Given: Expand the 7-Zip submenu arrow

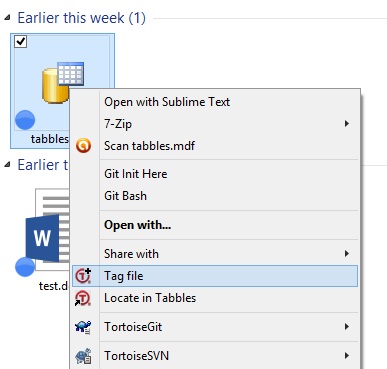Looking at the screenshot, I should pyautogui.click(x=347, y=124).
